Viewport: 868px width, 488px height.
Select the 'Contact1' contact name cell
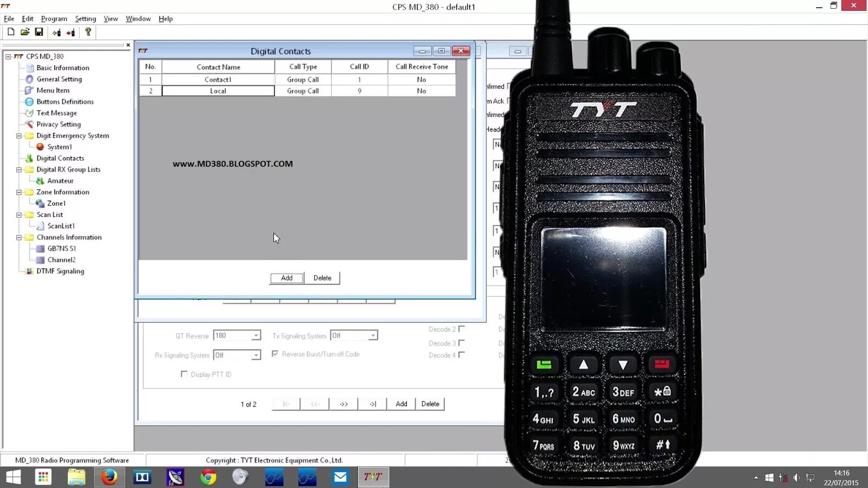pos(218,80)
